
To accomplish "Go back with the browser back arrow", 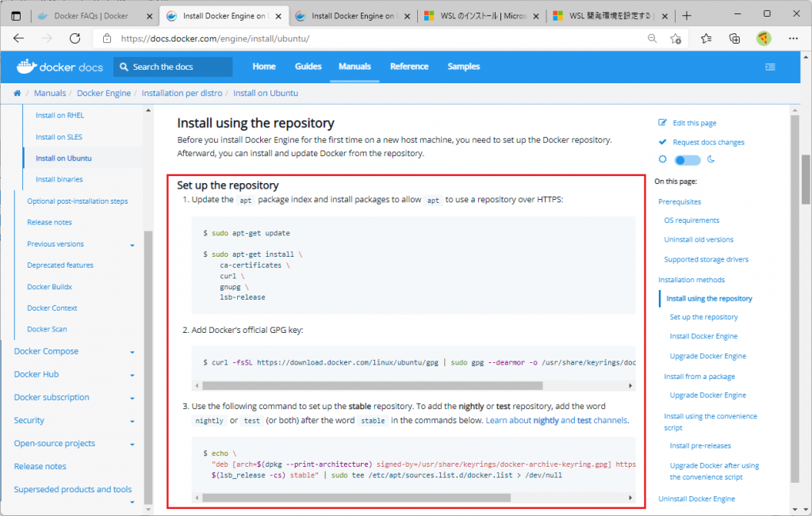I will tap(19, 38).
